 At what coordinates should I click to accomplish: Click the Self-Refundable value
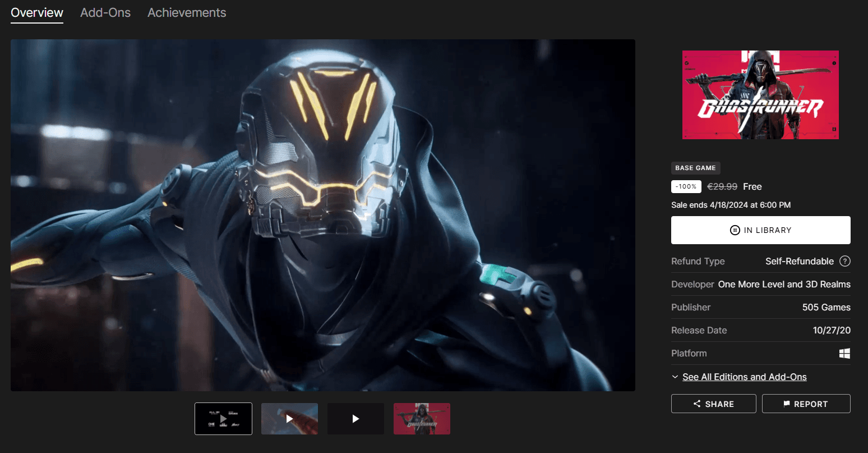(x=800, y=261)
